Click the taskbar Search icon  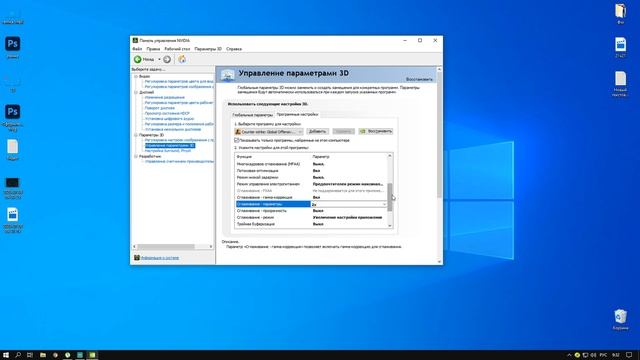coord(18,355)
